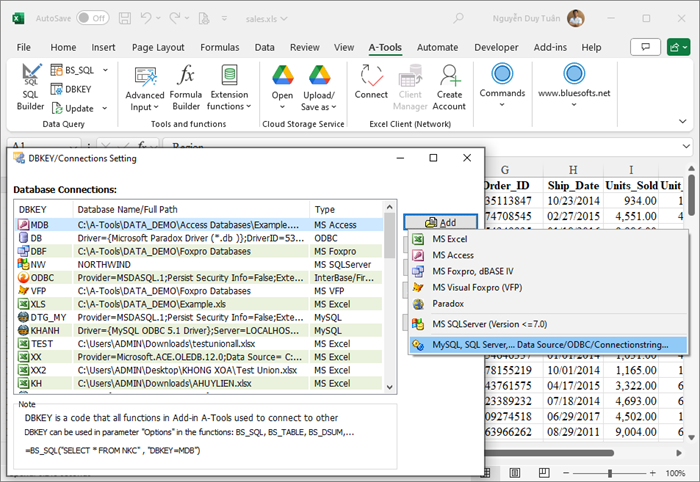The width and height of the screenshot is (700, 482).
Task: Click the Update query button
Action: click(x=73, y=108)
